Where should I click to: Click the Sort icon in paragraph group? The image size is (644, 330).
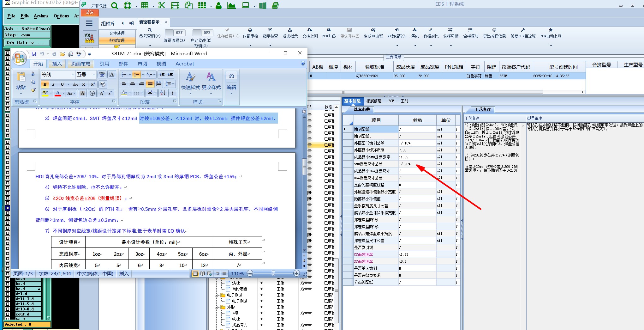pos(163,93)
